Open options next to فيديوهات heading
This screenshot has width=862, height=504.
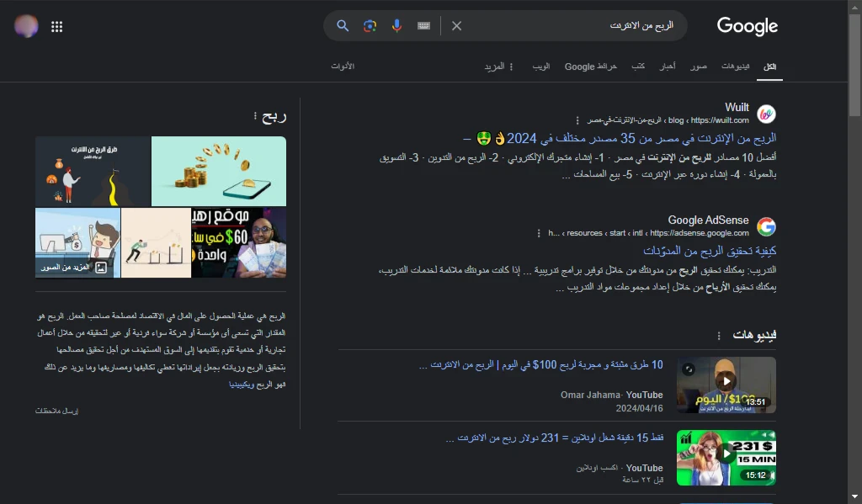point(719,335)
